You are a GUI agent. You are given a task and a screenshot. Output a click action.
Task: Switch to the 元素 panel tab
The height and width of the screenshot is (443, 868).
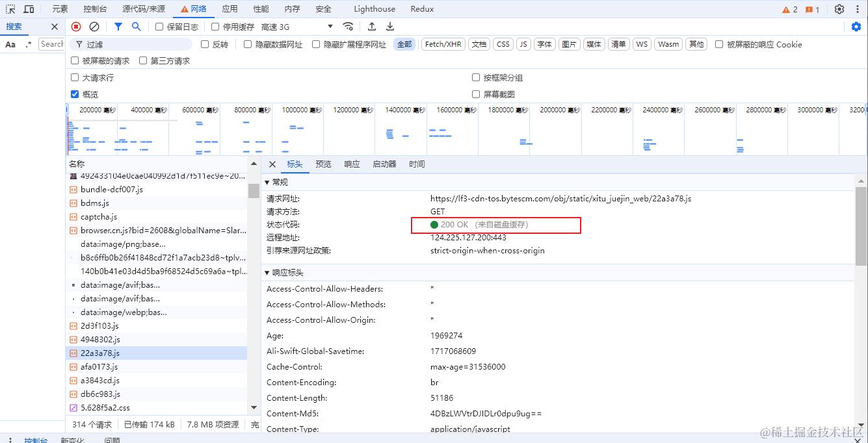[x=60, y=9]
